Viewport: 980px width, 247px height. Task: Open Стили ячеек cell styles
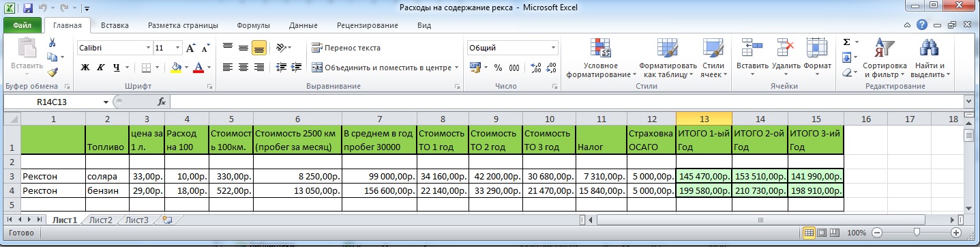point(713,58)
